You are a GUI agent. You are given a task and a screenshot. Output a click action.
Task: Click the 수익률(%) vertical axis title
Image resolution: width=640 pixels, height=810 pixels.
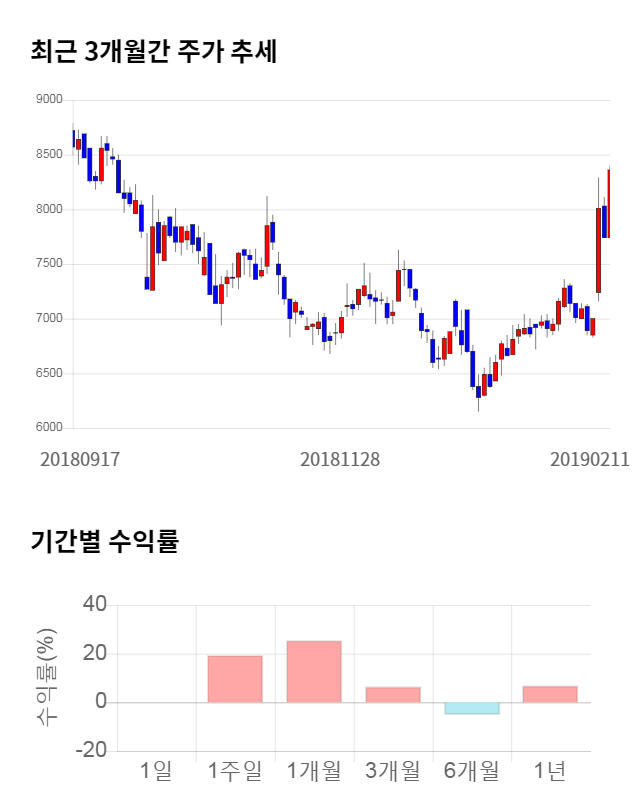(x=46, y=678)
